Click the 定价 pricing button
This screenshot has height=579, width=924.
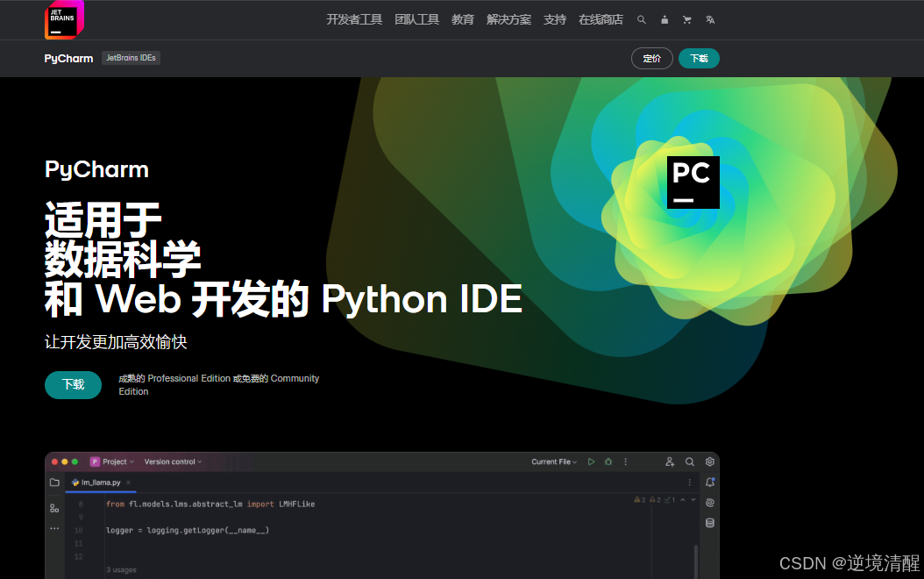[x=651, y=59]
